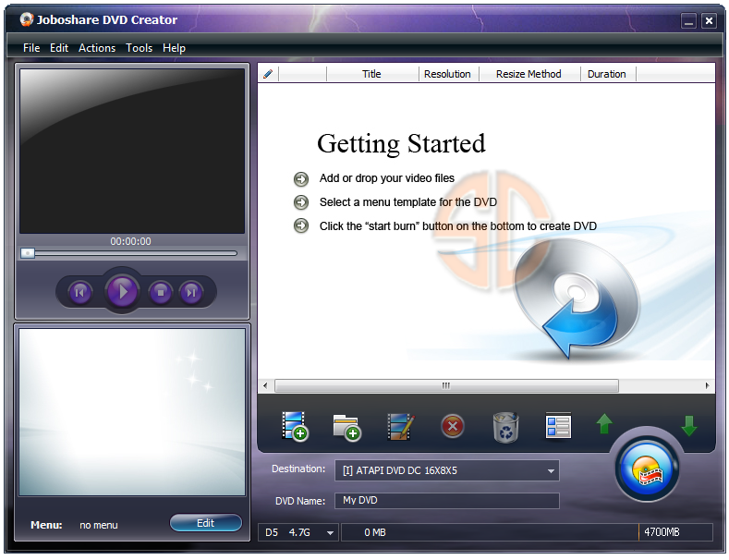
Task: Click the preview seek slider handle
Action: click(28, 253)
